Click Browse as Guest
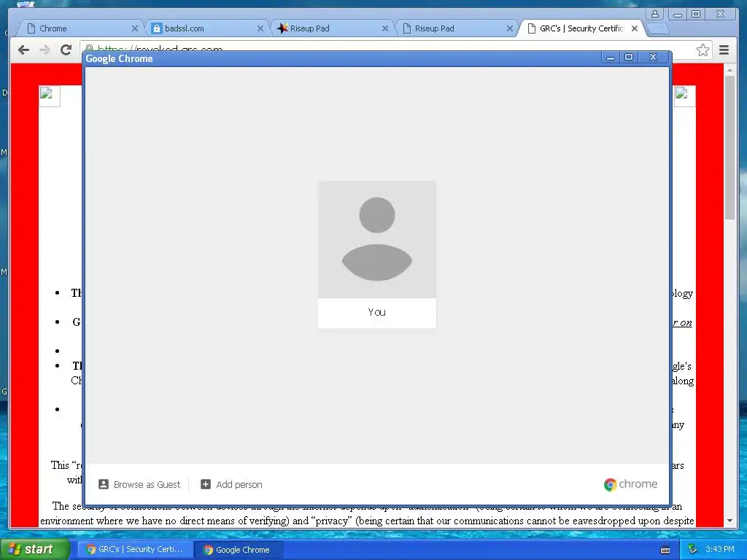747x560 pixels. tap(139, 484)
